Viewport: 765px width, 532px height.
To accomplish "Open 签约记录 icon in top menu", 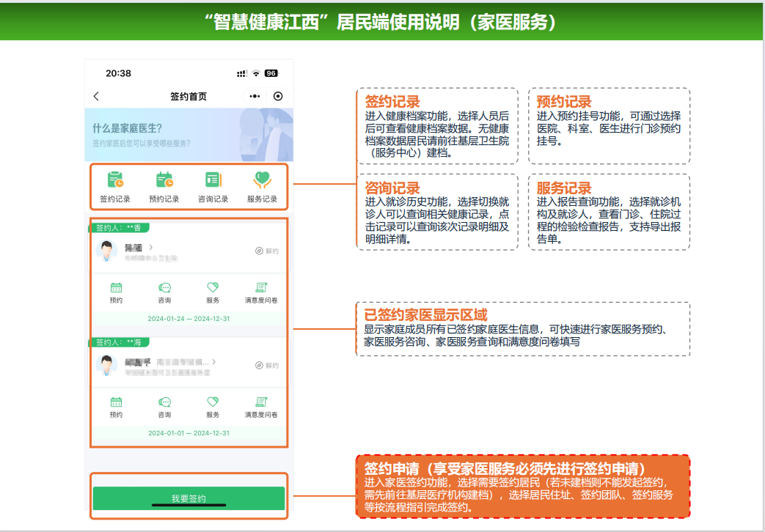I will pyautogui.click(x=115, y=180).
